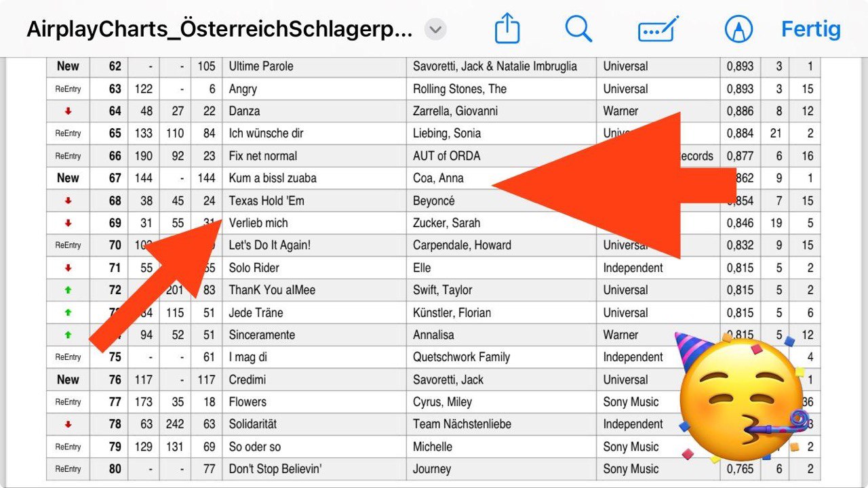This screenshot has width=868, height=488.
Task: Select the ReEntry label at rank 63
Action: pyautogui.click(x=68, y=89)
